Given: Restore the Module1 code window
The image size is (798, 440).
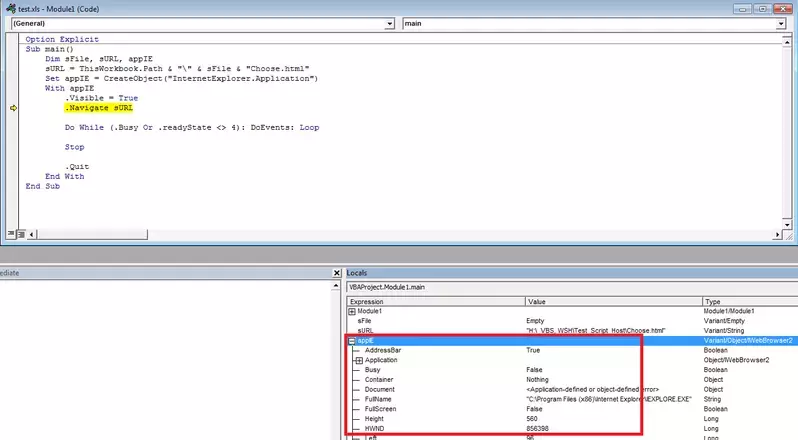Looking at the screenshot, I should (x=762, y=9).
